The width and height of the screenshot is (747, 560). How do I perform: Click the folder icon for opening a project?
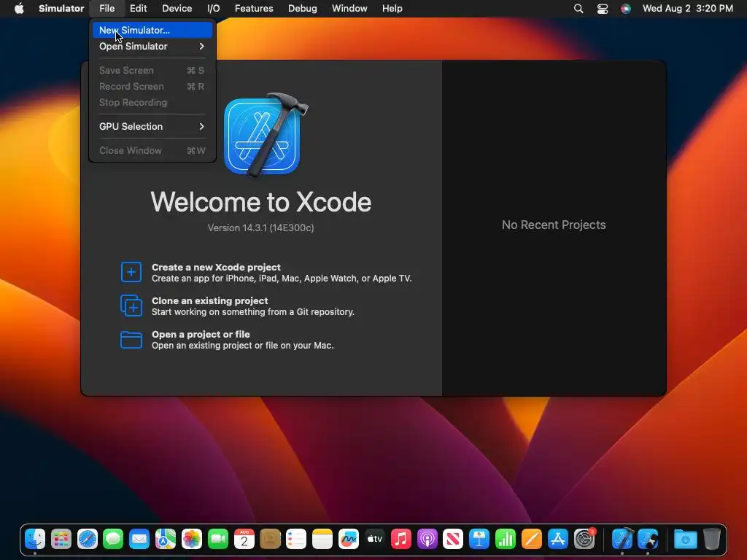131,340
